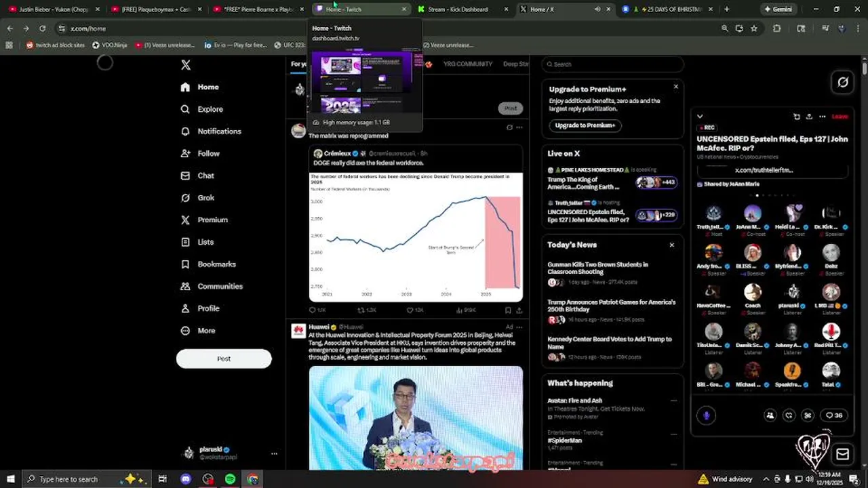Dismiss the Upgrade to Premium+ card
The image size is (868, 488).
tap(675, 87)
